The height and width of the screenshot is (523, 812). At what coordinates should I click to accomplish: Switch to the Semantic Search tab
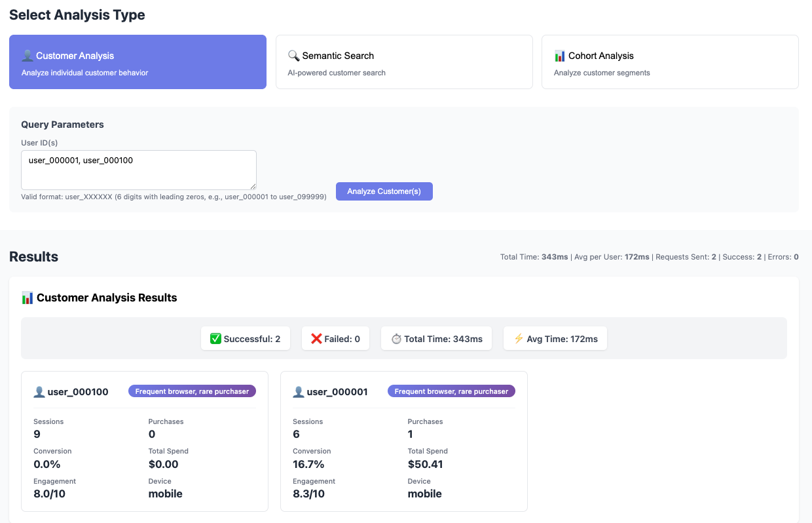[404, 62]
